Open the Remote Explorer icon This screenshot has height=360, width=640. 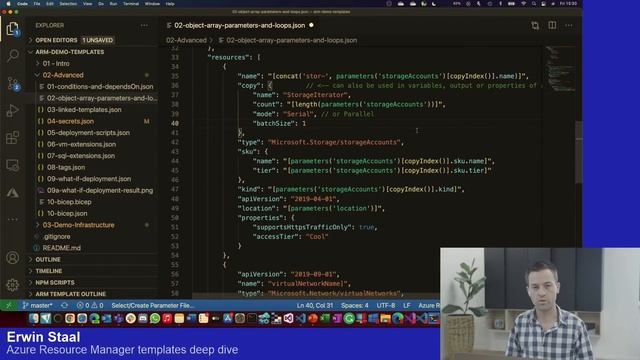13,165
